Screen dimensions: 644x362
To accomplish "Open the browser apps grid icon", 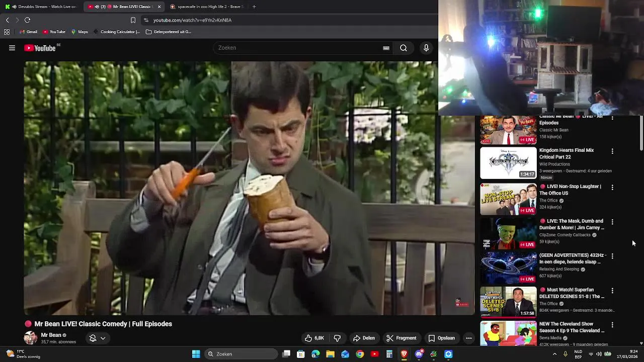I will (7, 32).
